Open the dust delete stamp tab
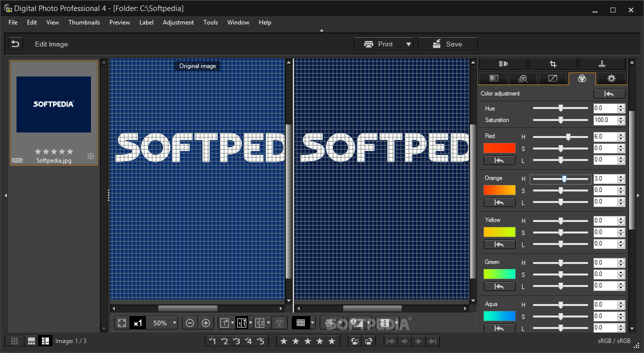 (x=602, y=63)
